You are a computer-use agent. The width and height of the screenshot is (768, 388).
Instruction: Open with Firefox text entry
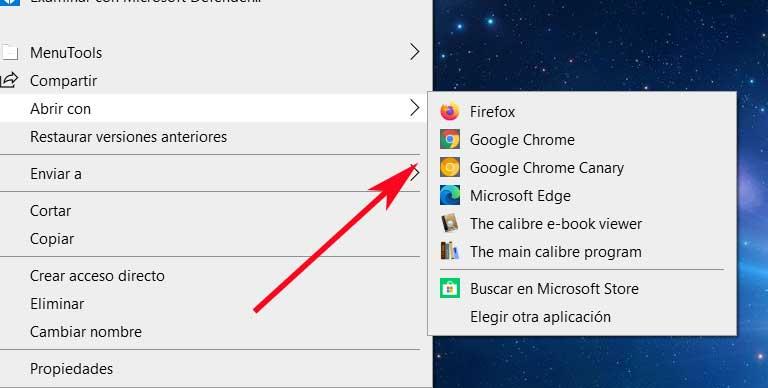pyautogui.click(x=492, y=112)
